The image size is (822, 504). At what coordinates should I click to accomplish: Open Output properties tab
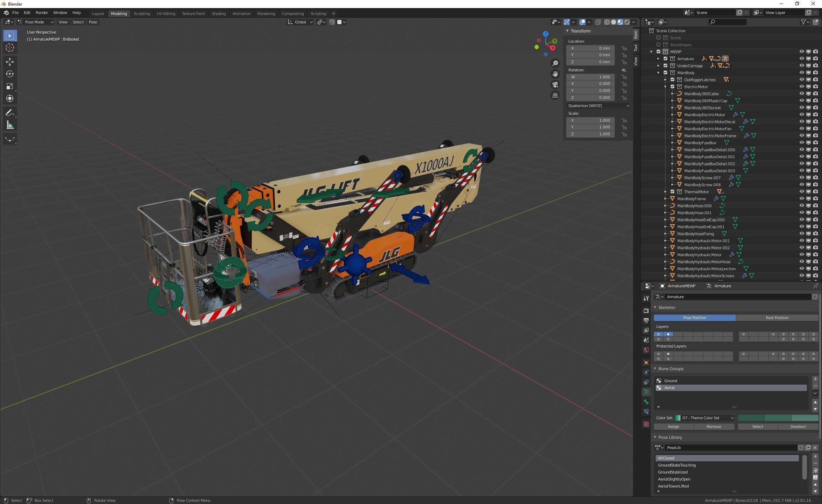pyautogui.click(x=646, y=320)
